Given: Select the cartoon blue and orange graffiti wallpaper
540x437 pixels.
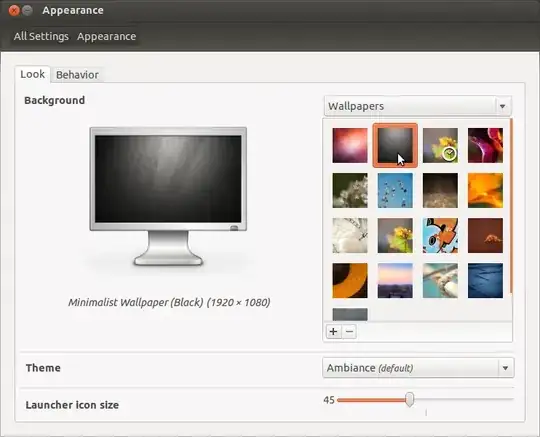Looking at the screenshot, I should (440, 236).
